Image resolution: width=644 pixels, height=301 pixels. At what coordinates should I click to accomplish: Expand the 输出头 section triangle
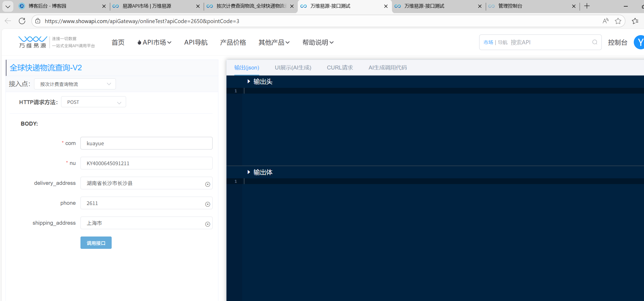click(249, 82)
